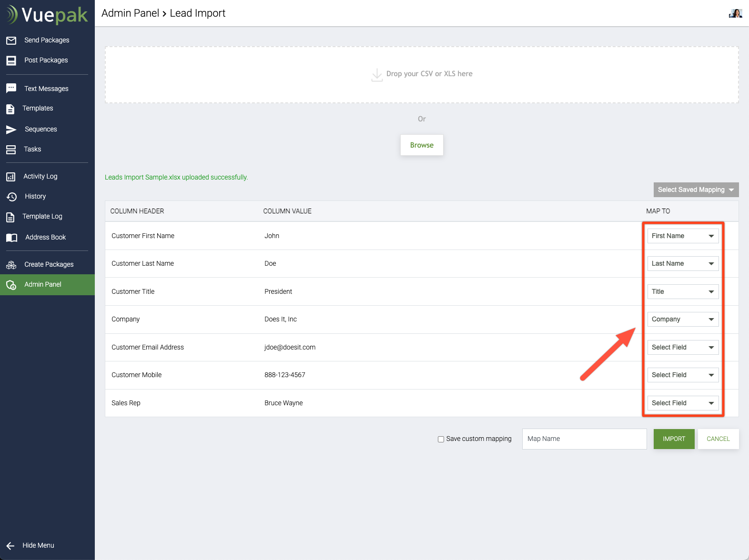Viewport: 749px width, 560px height.
Task: Click the Browse button
Action: click(422, 145)
